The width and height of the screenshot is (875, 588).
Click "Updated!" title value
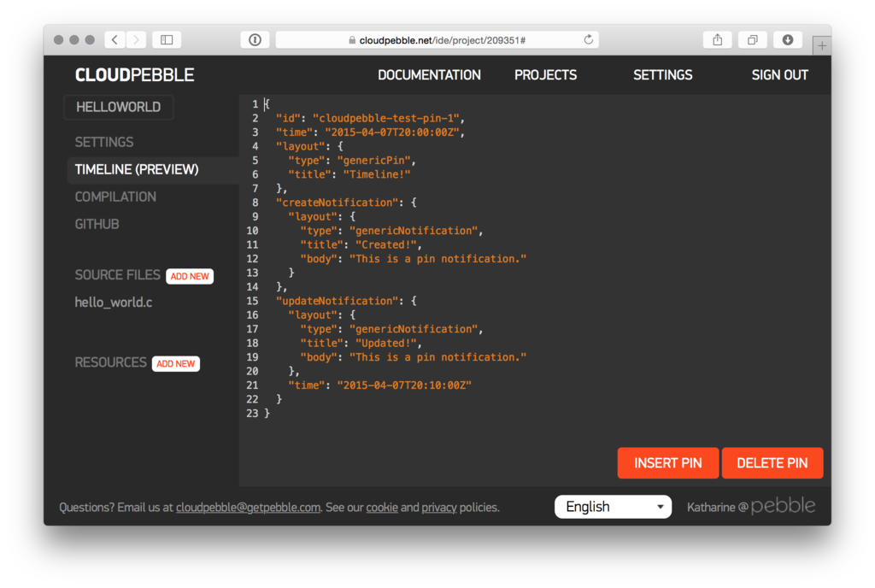coord(386,343)
